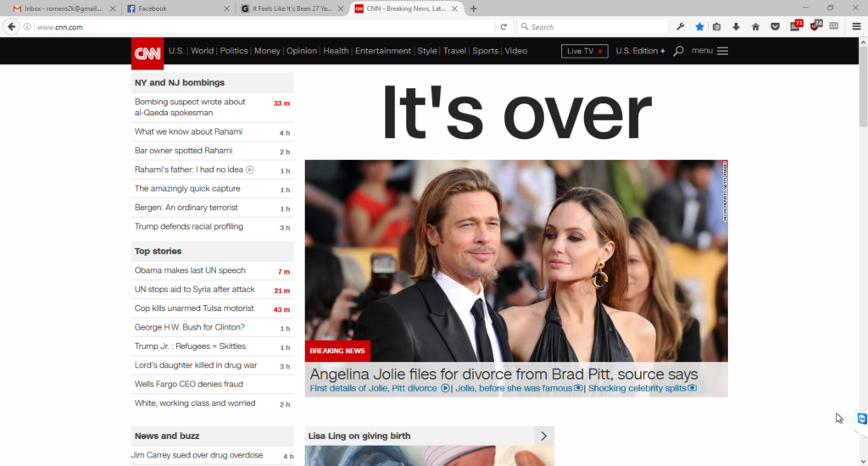Read Obama makes last UN speech
Screen dimensions: 868x466
pyautogui.click(x=190, y=270)
